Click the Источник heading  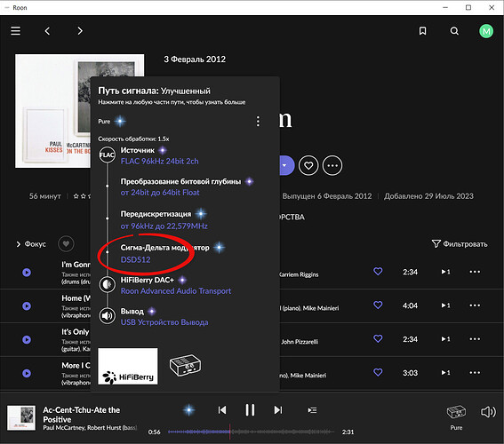[138, 150]
